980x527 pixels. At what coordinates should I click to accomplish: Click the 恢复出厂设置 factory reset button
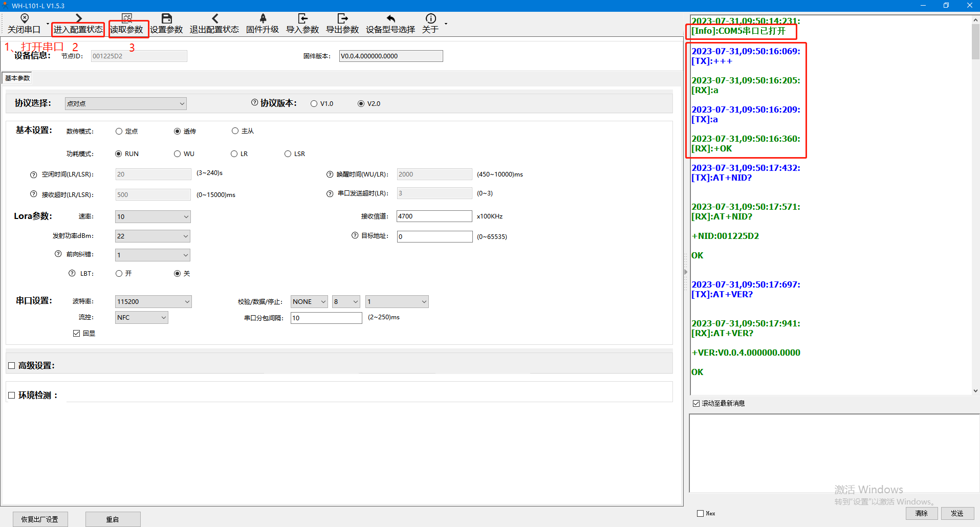tap(40, 519)
